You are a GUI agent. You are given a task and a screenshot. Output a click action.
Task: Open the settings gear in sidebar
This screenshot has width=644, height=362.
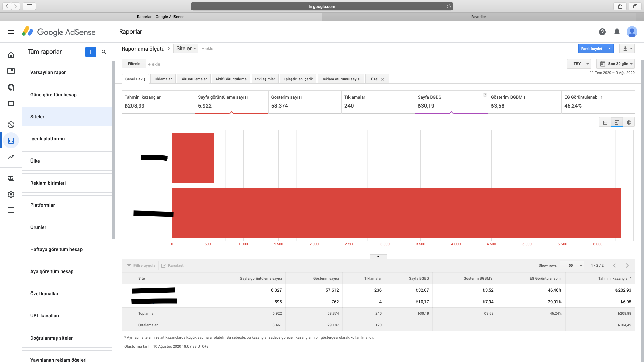(11, 194)
